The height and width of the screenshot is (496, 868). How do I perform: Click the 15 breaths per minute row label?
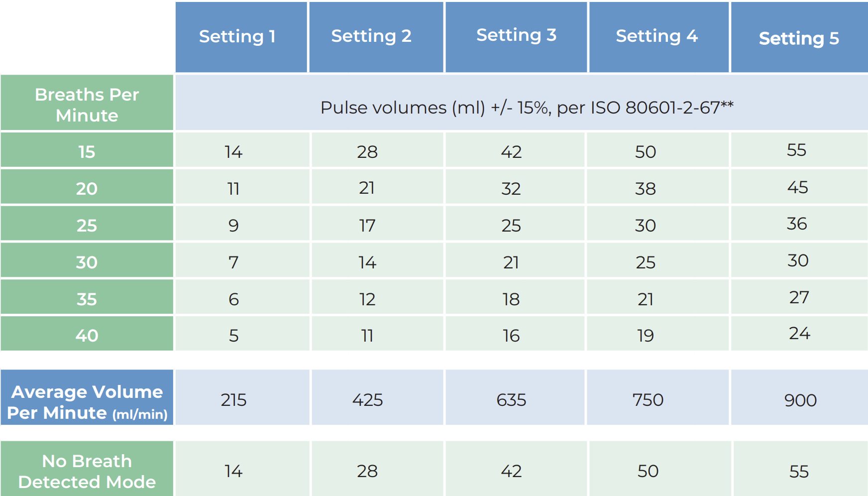[87, 151]
